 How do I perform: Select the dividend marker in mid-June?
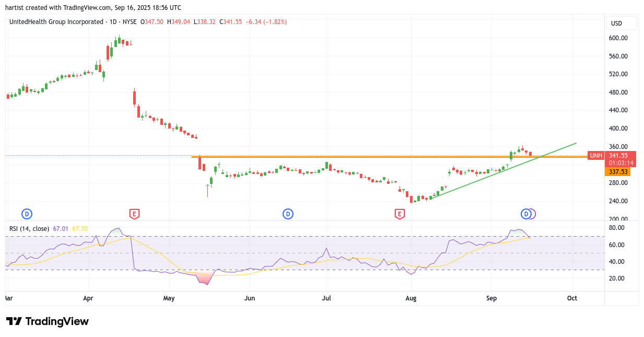288,214
